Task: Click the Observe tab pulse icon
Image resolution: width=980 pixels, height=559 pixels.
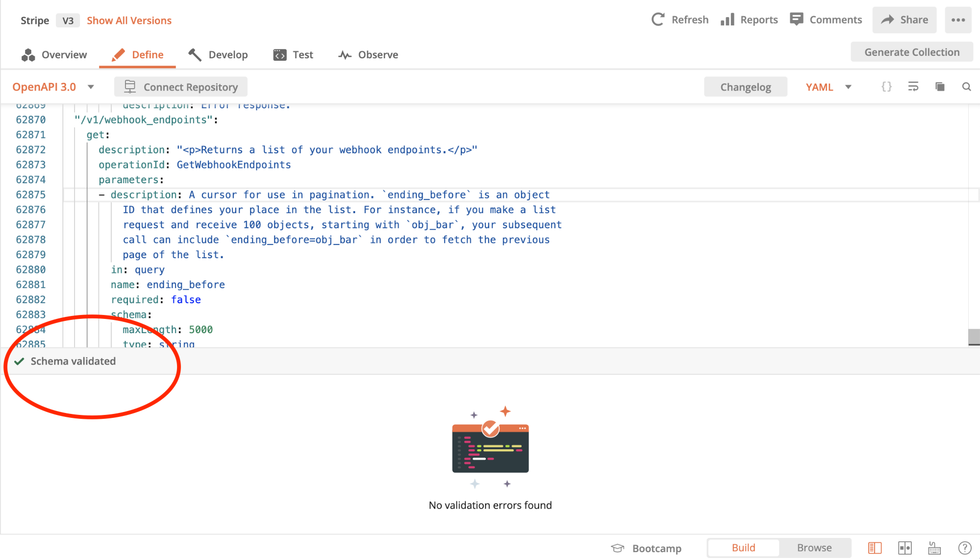Action: click(x=345, y=55)
